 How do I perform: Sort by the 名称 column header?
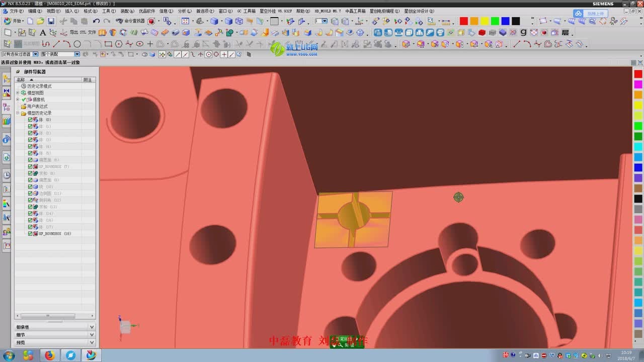click(48, 79)
